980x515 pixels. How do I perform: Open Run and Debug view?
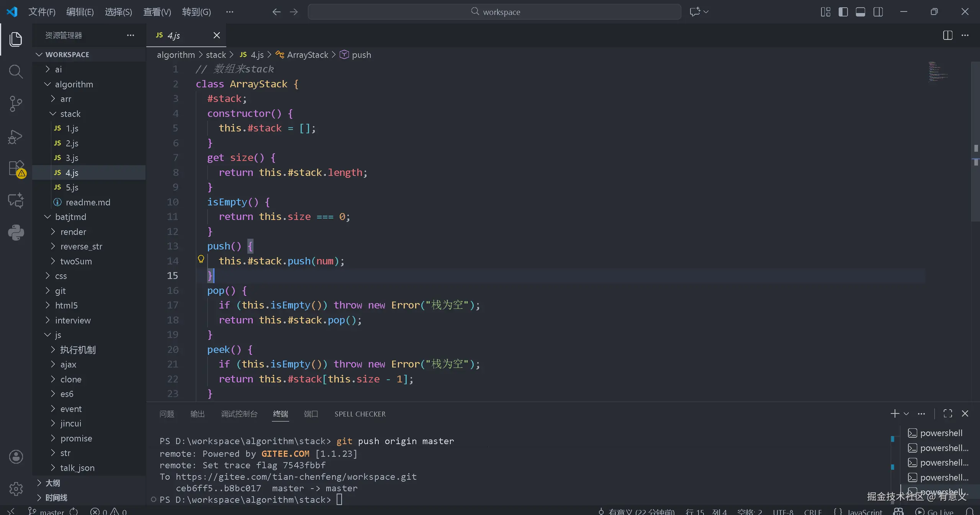click(x=16, y=136)
